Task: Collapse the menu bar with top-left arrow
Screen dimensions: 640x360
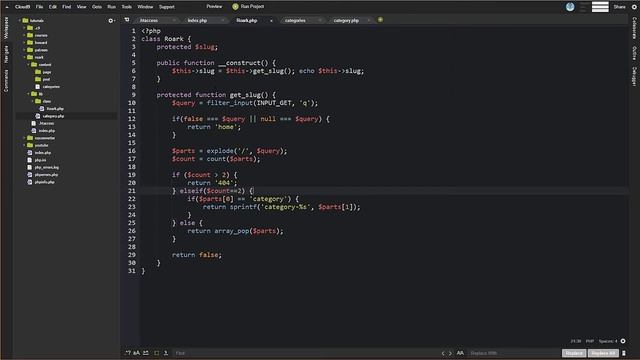Action: coord(7,7)
